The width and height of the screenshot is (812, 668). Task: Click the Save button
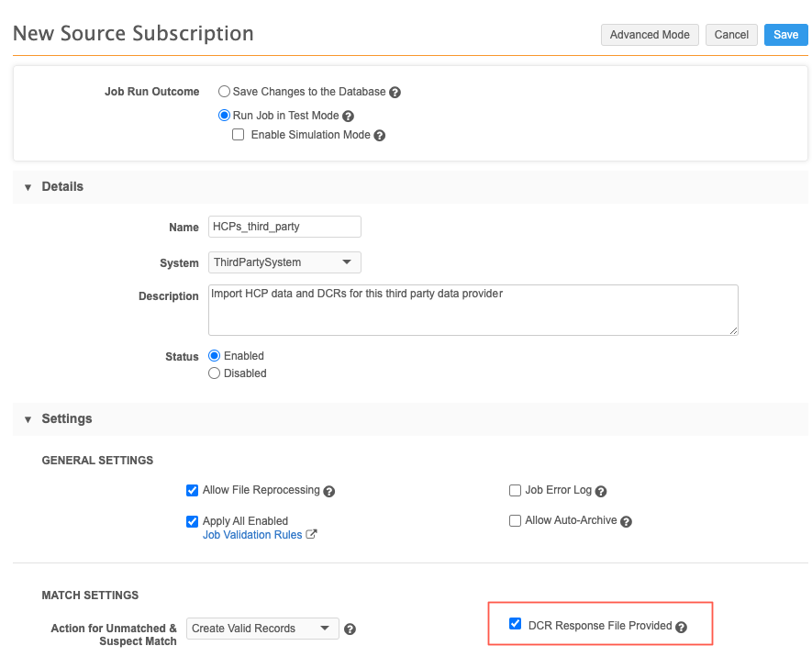[785, 35]
